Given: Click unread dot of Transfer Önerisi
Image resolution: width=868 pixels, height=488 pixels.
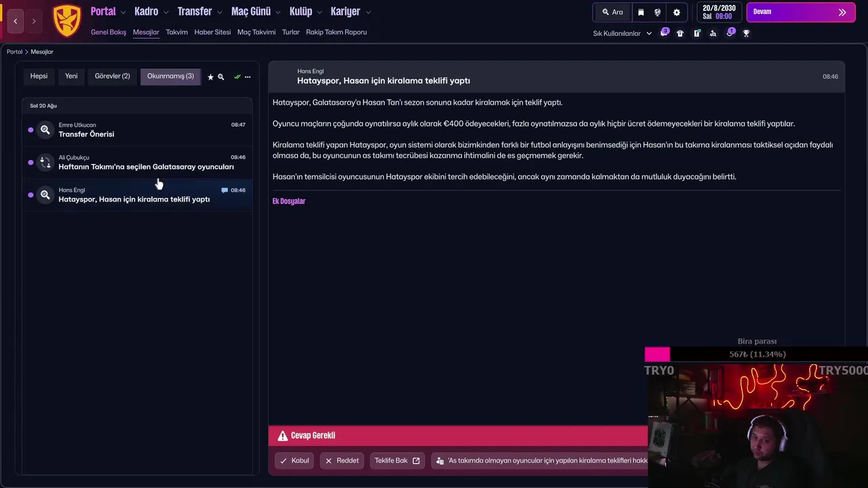Looking at the screenshot, I should 31,129.
